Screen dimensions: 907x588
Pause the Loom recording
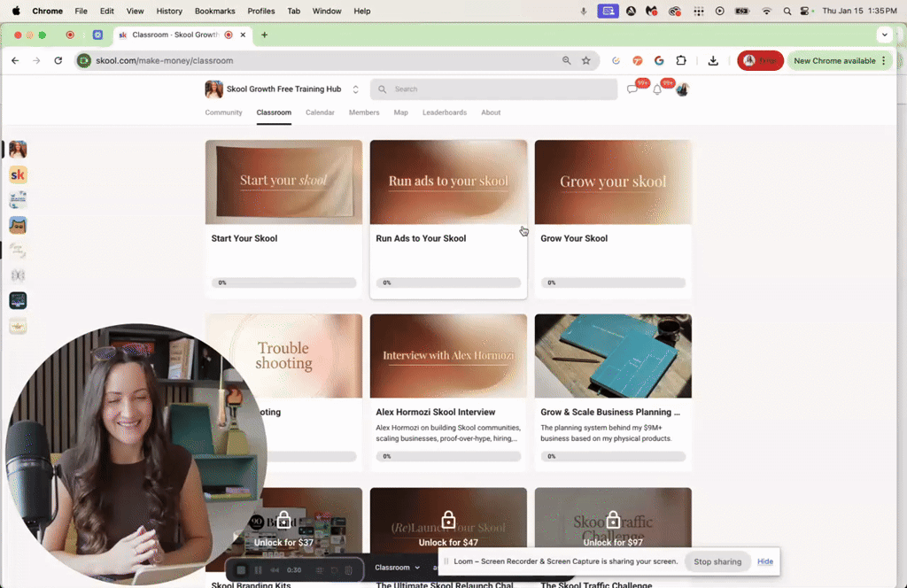click(258, 570)
